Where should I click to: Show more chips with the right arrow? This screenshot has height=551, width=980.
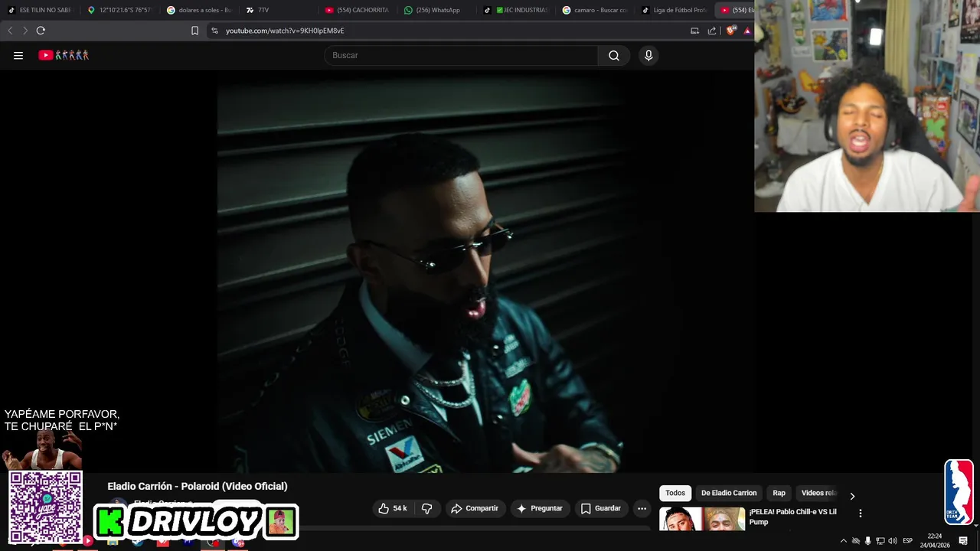tap(852, 496)
